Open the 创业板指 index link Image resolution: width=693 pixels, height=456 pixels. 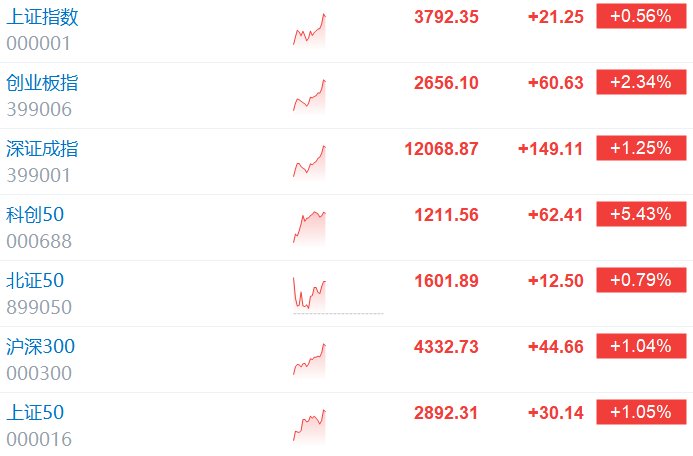point(42,83)
